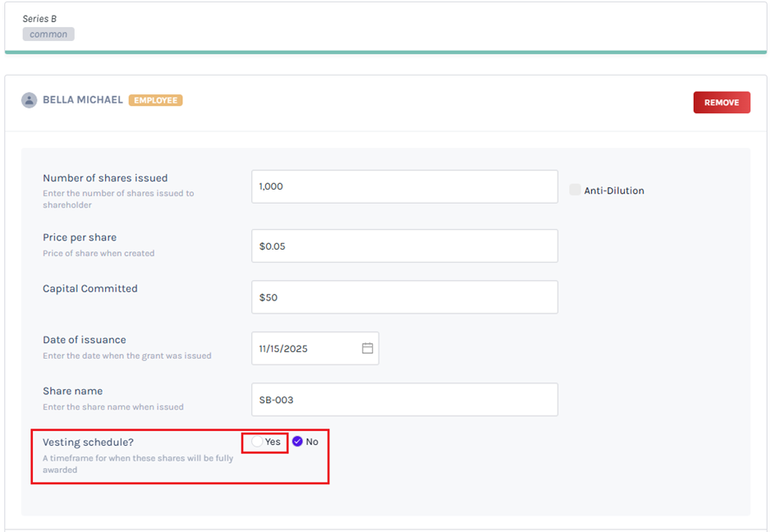Click the Anti-Dilution label text

613,190
